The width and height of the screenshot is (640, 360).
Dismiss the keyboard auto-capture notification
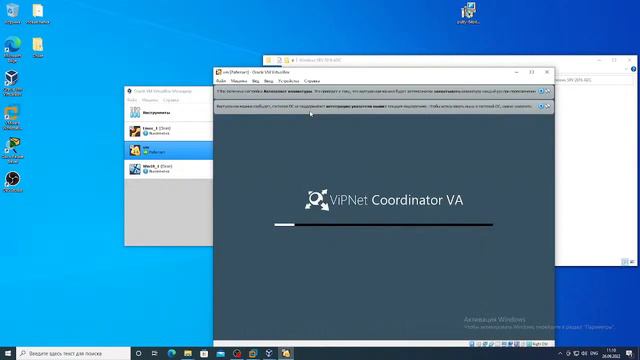coord(548,91)
